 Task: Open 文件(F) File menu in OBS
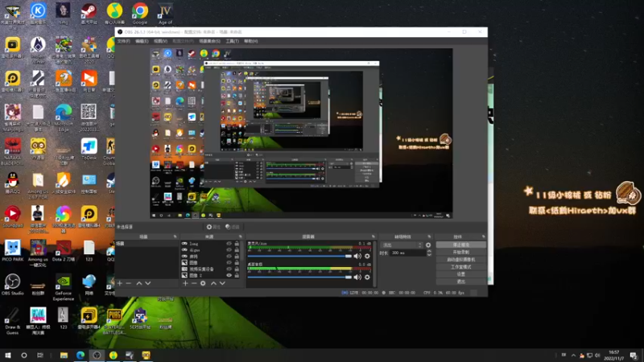tap(124, 41)
